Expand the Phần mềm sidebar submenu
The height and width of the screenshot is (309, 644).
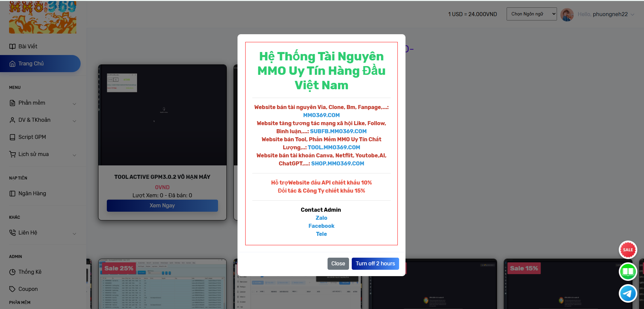74,104
